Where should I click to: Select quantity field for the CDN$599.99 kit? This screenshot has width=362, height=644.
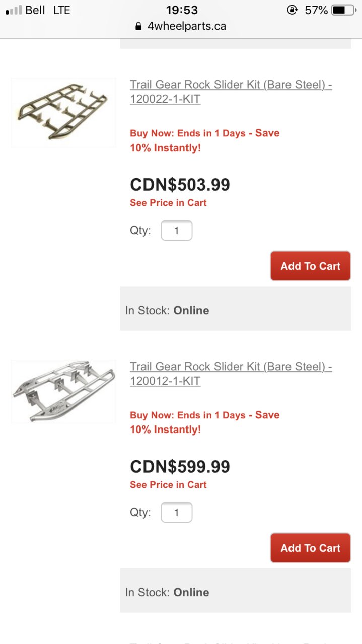point(177,513)
